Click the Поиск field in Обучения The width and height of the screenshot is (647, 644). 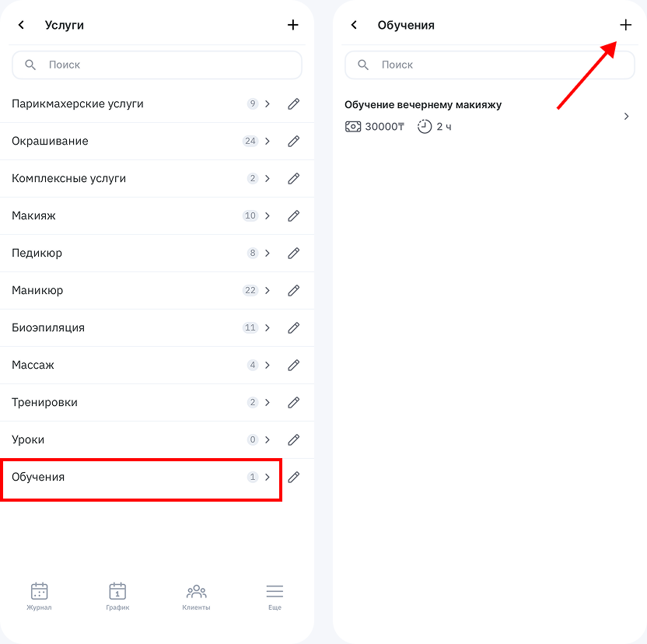pyautogui.click(x=496, y=65)
